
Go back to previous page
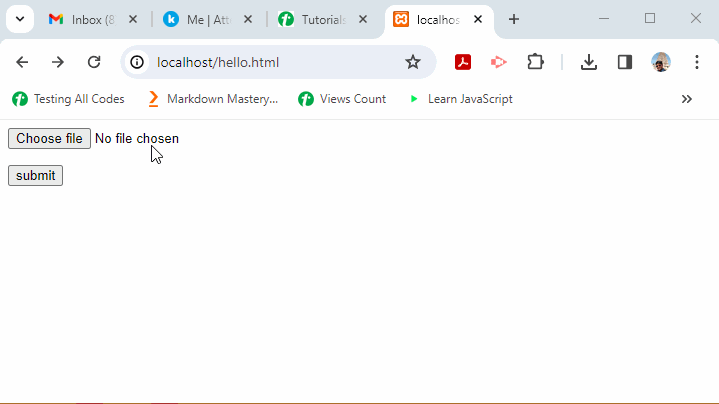pos(22,62)
